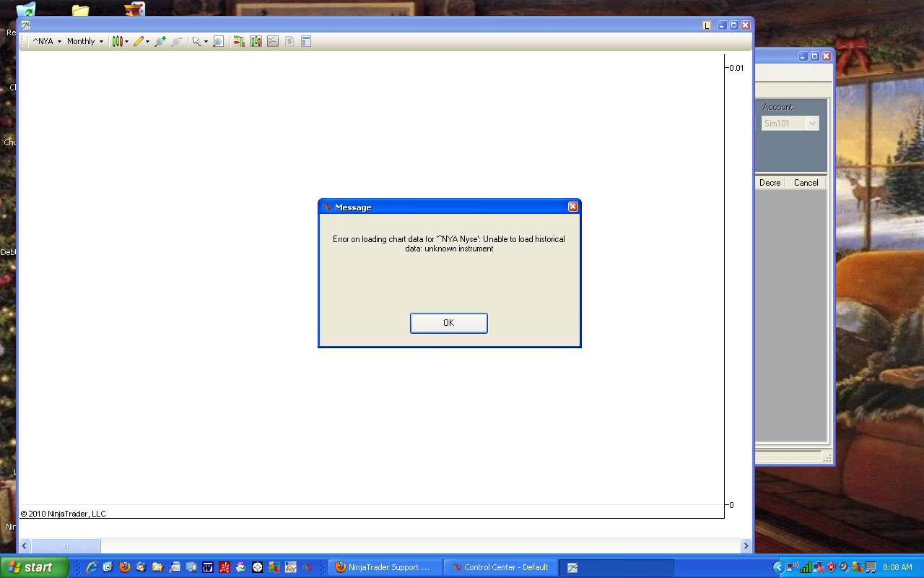Click the Cancel button in Control Center

pyautogui.click(x=806, y=183)
